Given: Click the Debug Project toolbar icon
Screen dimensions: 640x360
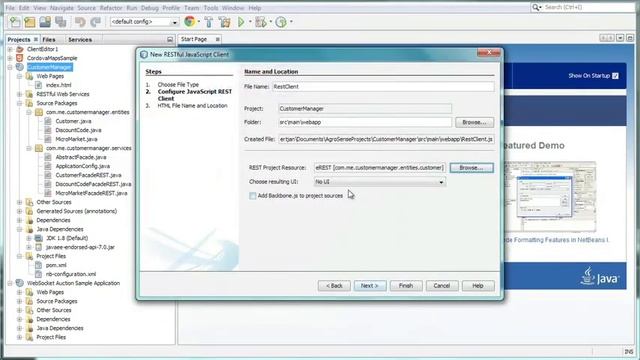Looking at the screenshot, I should [x=260, y=22].
